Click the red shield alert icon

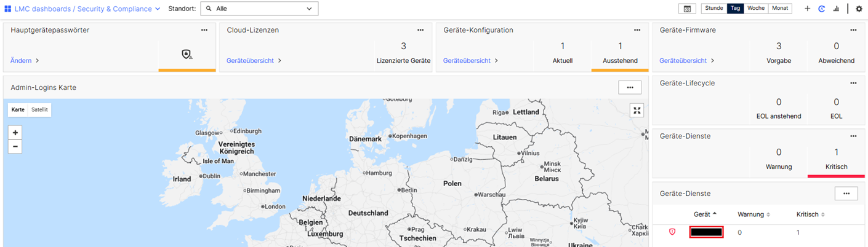click(x=672, y=232)
